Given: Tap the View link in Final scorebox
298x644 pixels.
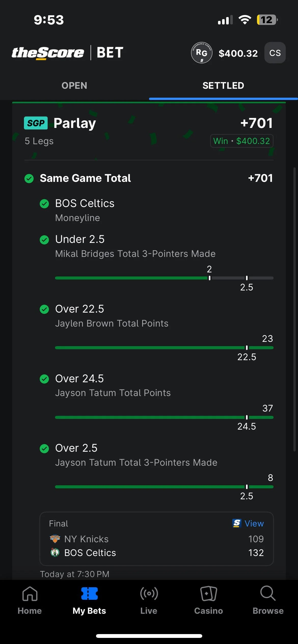Looking at the screenshot, I should (248, 523).
